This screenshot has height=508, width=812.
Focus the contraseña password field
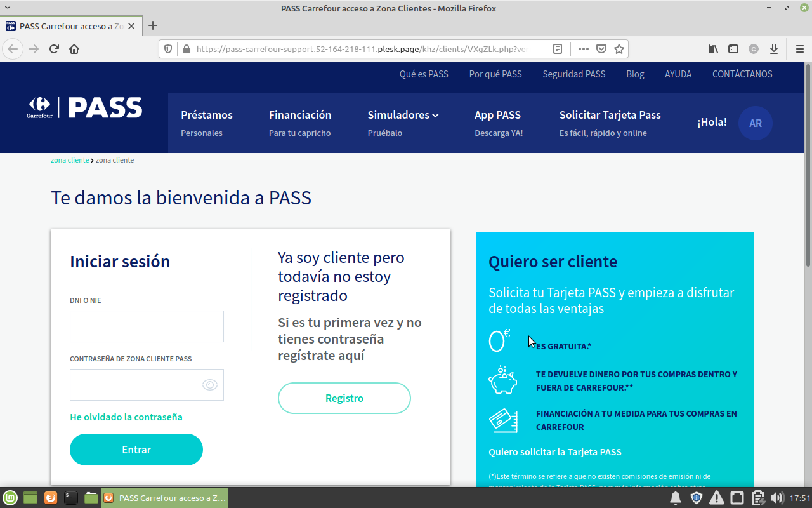pos(147,385)
